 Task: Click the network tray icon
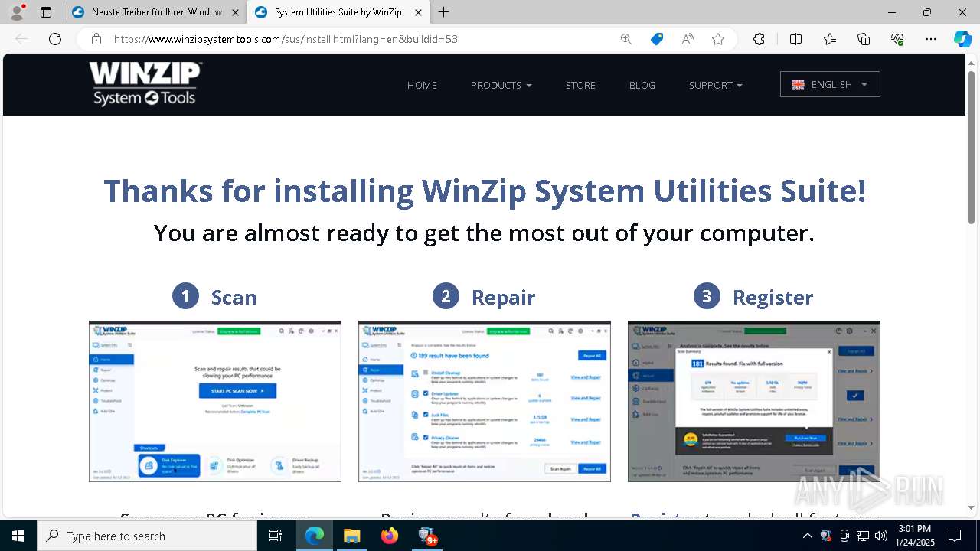click(863, 536)
